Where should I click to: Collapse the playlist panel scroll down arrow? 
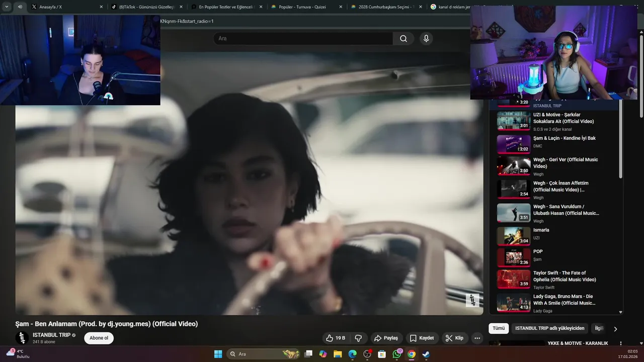point(620,312)
